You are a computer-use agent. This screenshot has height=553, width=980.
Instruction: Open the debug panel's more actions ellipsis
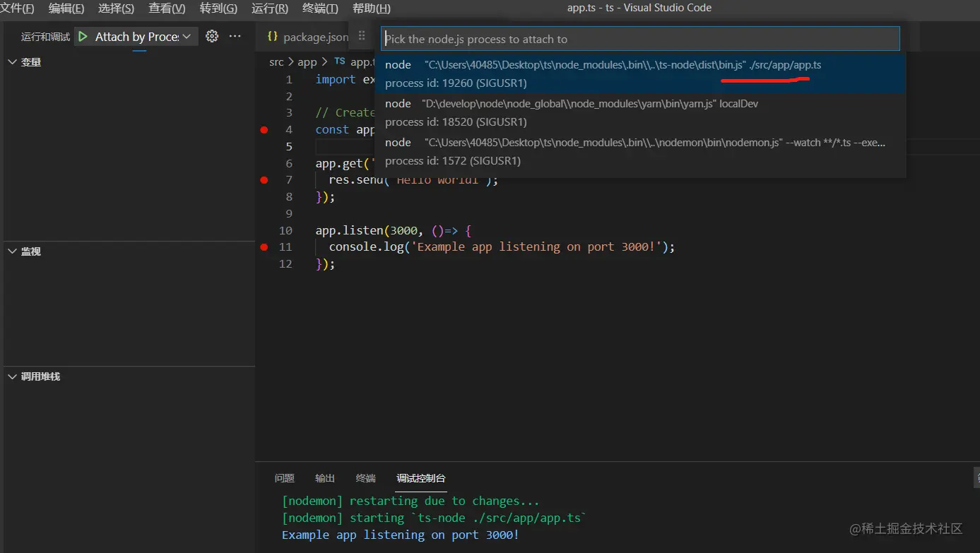click(x=235, y=37)
